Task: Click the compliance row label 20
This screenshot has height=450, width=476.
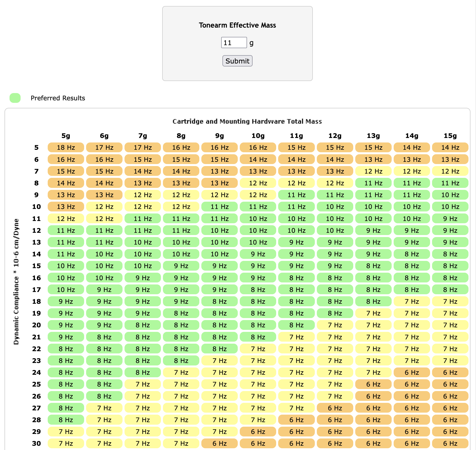Action: tap(36, 325)
